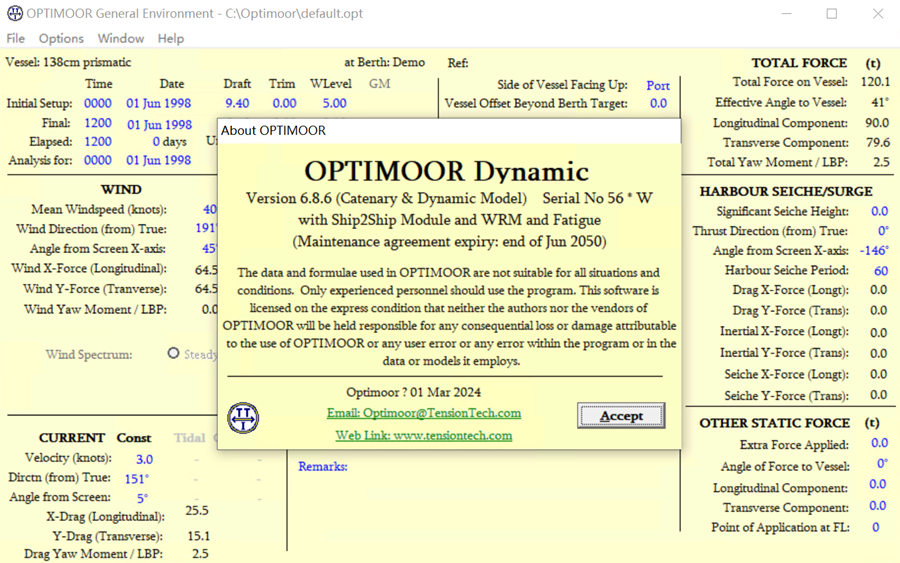The image size is (900, 563).
Task: Click the wind Angle from Screen X-axis value 45
Action: coord(210,249)
